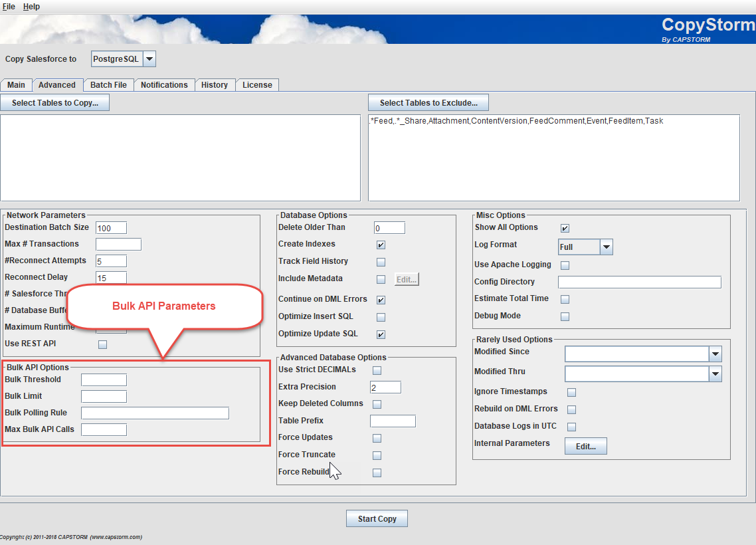Enable Rebuild on DML Errors checkbox
The image size is (756, 545).
tap(571, 409)
